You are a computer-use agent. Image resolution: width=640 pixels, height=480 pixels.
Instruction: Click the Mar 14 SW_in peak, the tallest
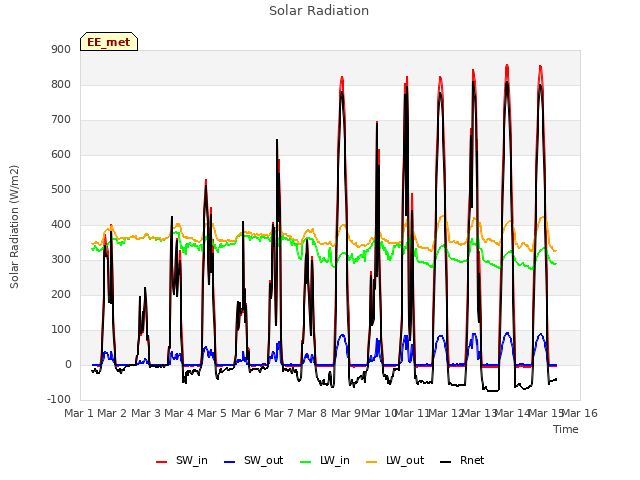(507, 65)
